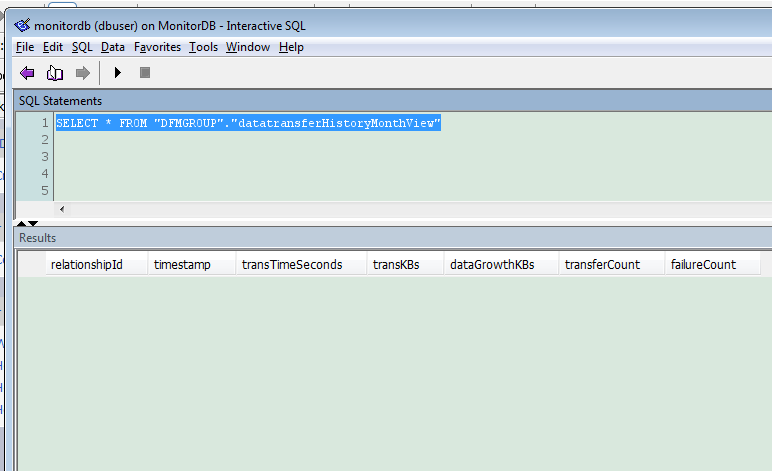Click the transTimeSeconds column header

pos(301,265)
